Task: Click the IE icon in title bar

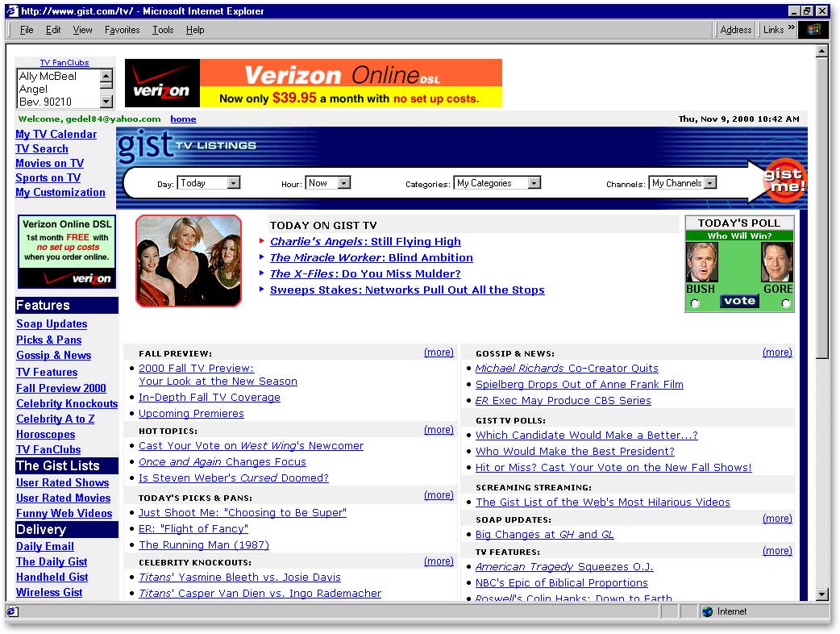Action: (x=12, y=10)
